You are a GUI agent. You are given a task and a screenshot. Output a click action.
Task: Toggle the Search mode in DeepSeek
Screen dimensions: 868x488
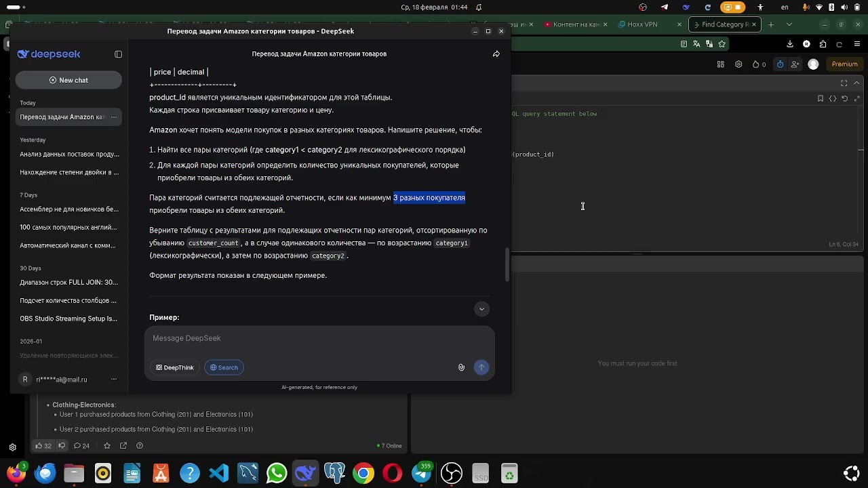click(224, 367)
